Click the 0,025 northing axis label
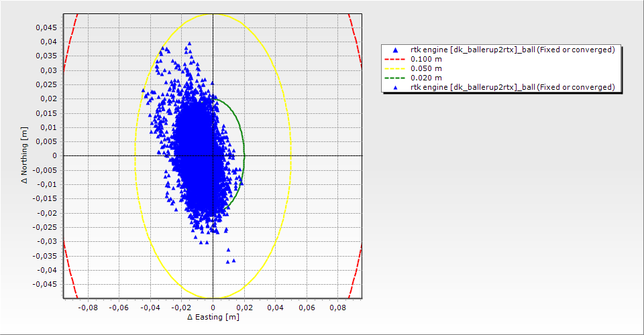The width and height of the screenshot is (644, 335). pos(46,84)
